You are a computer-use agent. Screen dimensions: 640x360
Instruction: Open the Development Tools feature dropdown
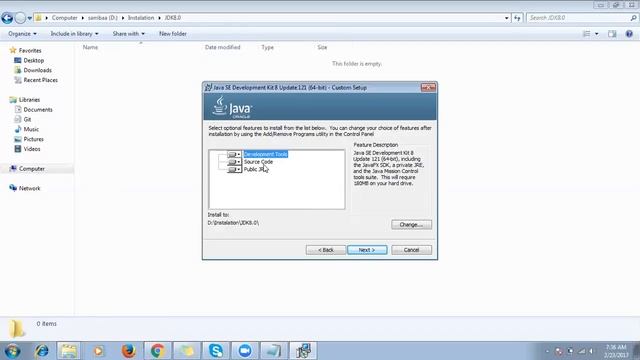point(234,154)
